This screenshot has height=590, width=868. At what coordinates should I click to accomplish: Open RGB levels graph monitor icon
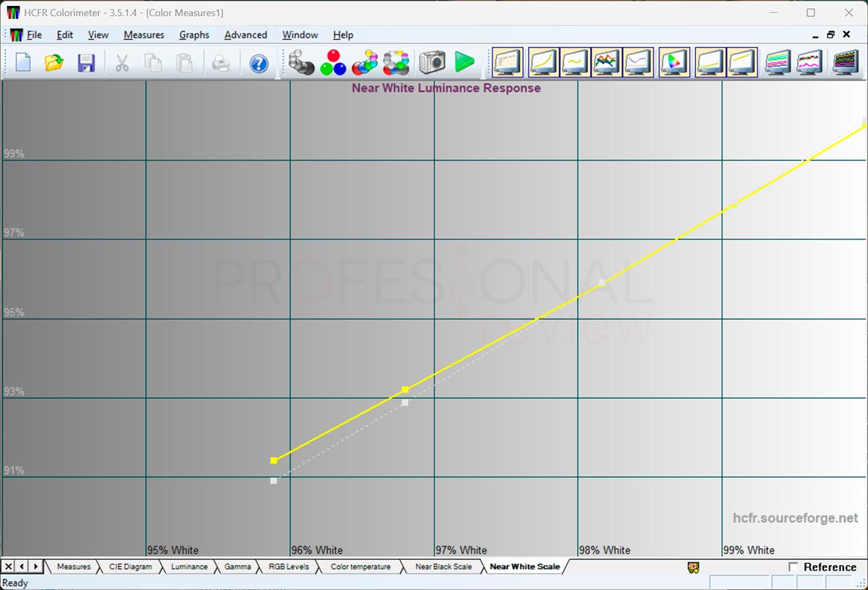click(x=607, y=62)
